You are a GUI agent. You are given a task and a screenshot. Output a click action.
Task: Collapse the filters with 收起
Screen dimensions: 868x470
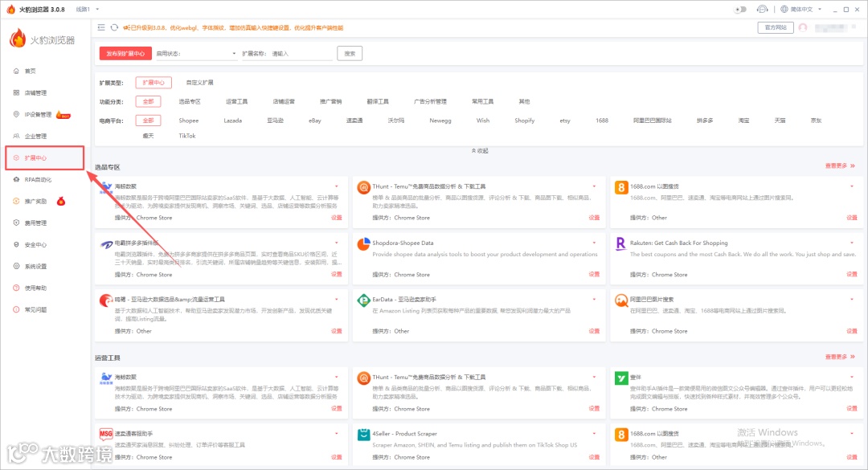(479, 150)
